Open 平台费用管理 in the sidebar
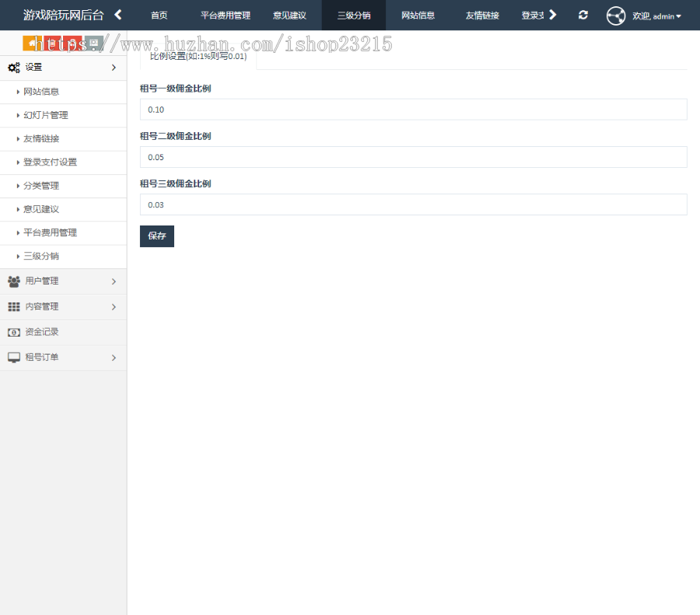700x615 pixels. click(x=64, y=233)
